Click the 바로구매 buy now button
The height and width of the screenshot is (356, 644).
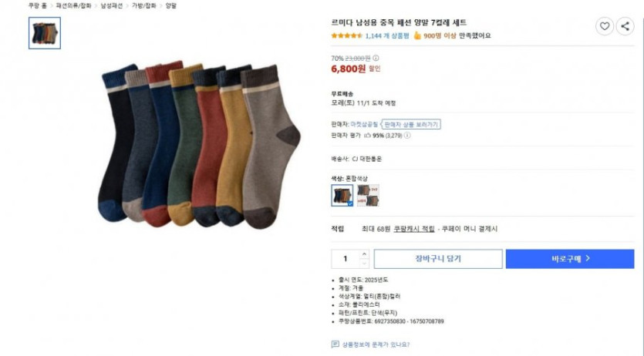(570, 259)
